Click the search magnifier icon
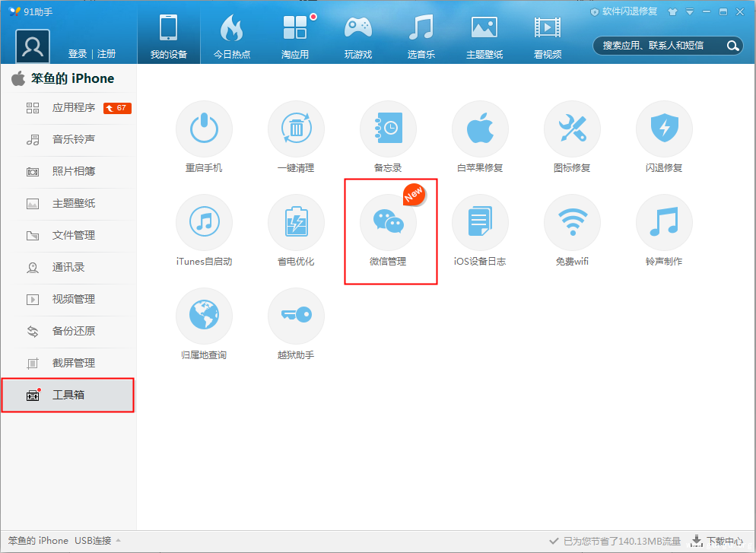 [x=733, y=46]
